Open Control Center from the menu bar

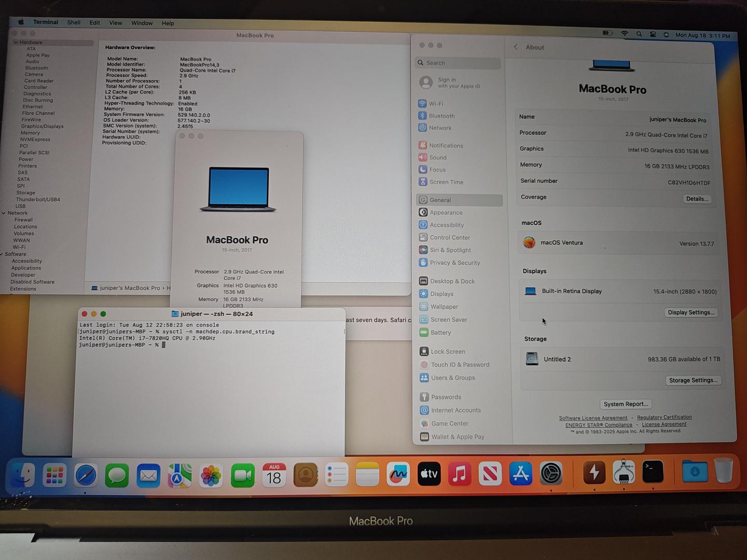pos(653,34)
